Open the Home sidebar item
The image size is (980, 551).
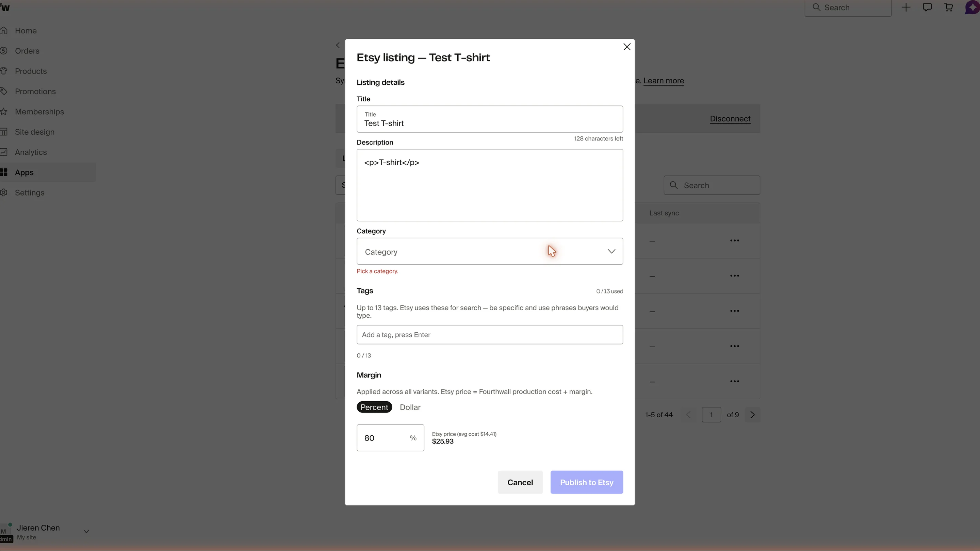(26, 31)
